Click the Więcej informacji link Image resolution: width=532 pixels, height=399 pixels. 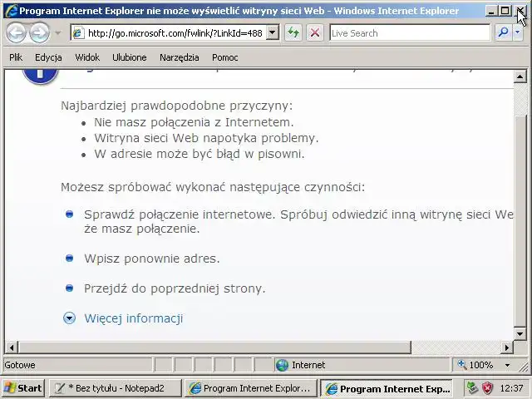point(134,318)
